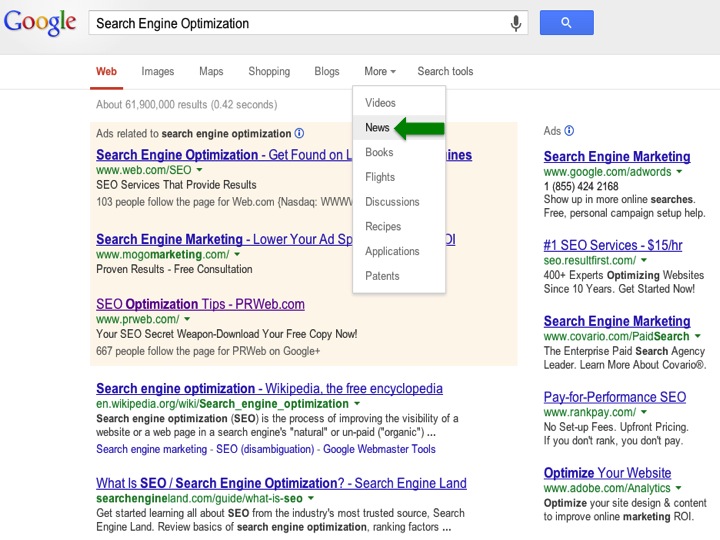Viewport: 720px width, 540px height.
Task: Expand arrow beside www.covario.com/PaidSearch
Action: pos(698,336)
